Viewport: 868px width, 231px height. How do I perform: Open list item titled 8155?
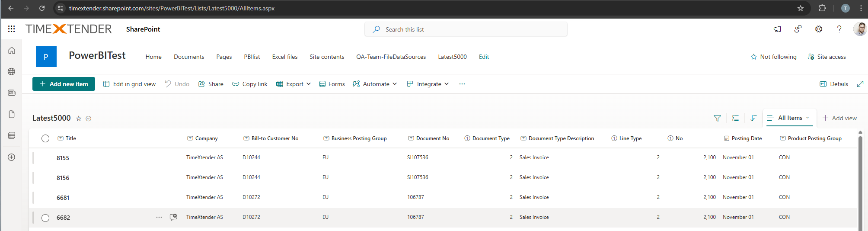click(63, 158)
